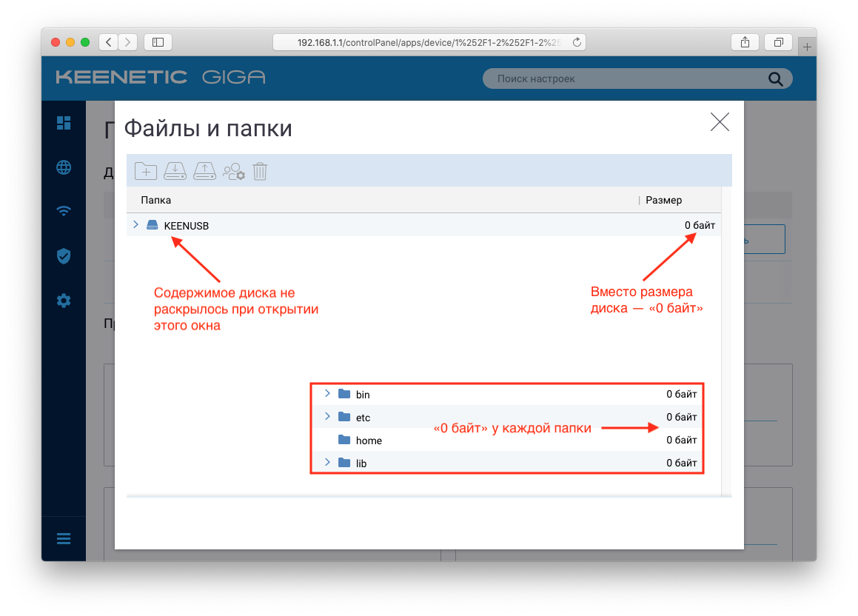Click the download-to-drive toolbar icon
Screen dimensions: 858x616
click(175, 171)
